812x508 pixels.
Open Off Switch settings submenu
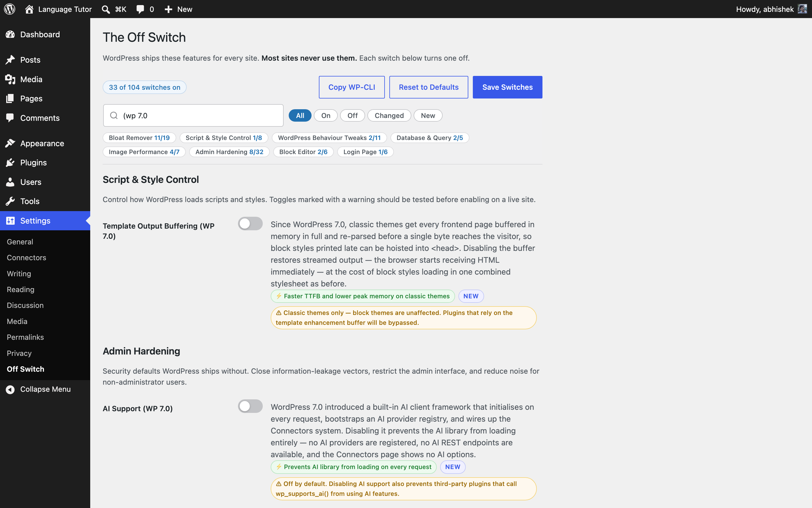(x=25, y=369)
